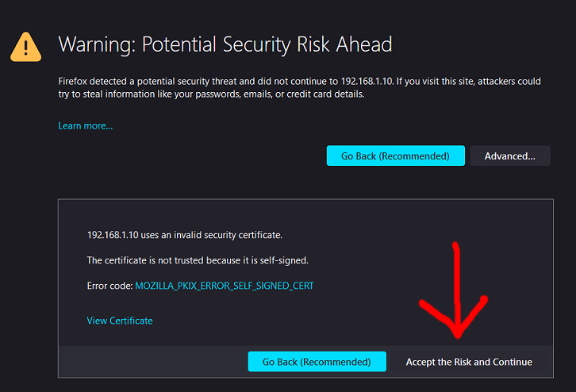Click the yellow warning triangle icon

[x=25, y=47]
